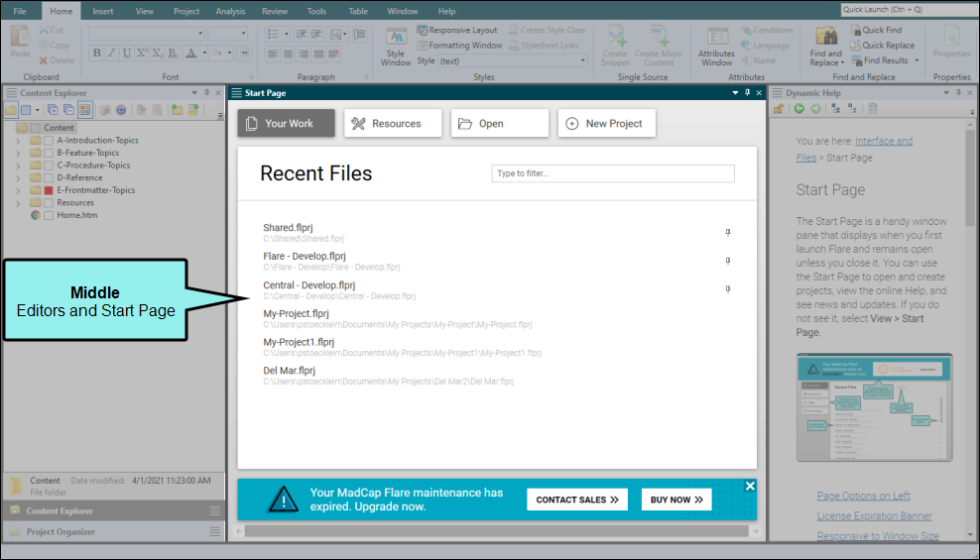Switch to the Project ribbon tab
This screenshot has width=980, height=560.
point(186,11)
